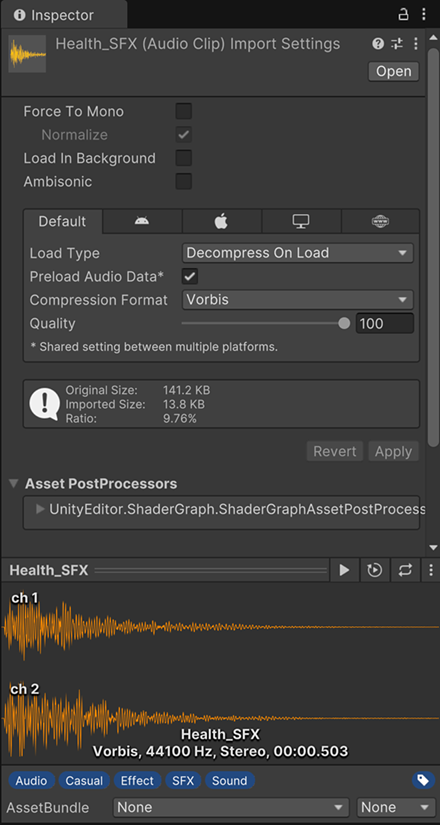The image size is (440, 825).
Task: Select the Android platform tab
Action: (x=142, y=222)
